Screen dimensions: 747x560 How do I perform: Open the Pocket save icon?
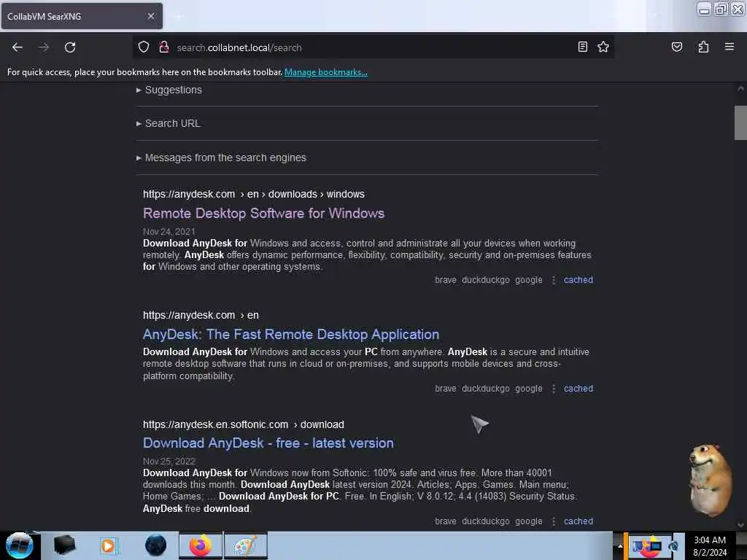(x=676, y=47)
